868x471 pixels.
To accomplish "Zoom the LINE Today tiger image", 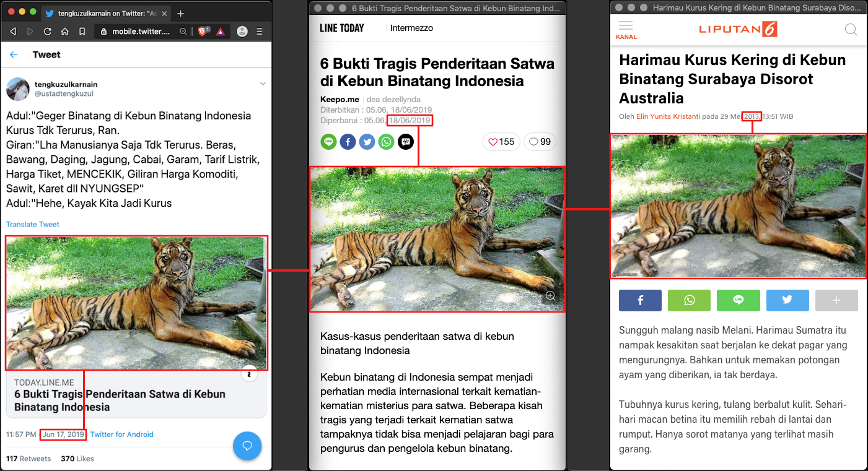I will [x=550, y=296].
